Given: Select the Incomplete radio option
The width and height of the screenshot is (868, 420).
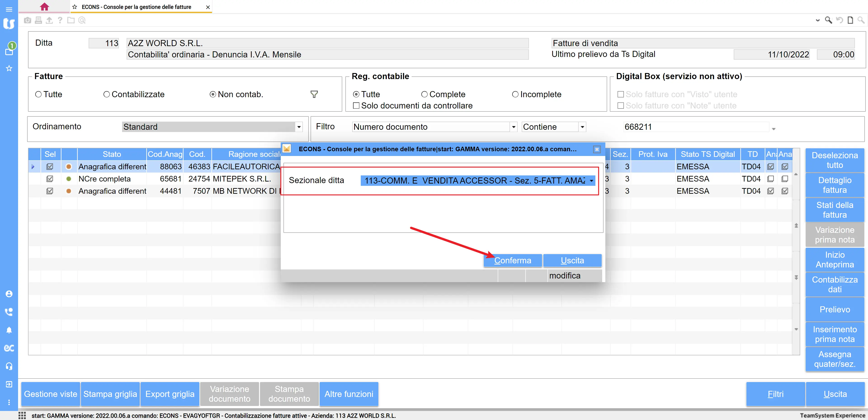Looking at the screenshot, I should tap(515, 94).
